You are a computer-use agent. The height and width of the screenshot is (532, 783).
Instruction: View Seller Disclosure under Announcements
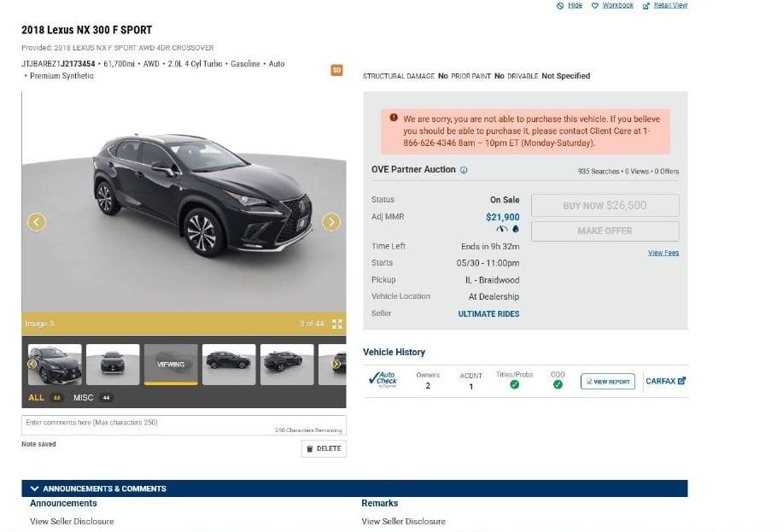pos(72,521)
